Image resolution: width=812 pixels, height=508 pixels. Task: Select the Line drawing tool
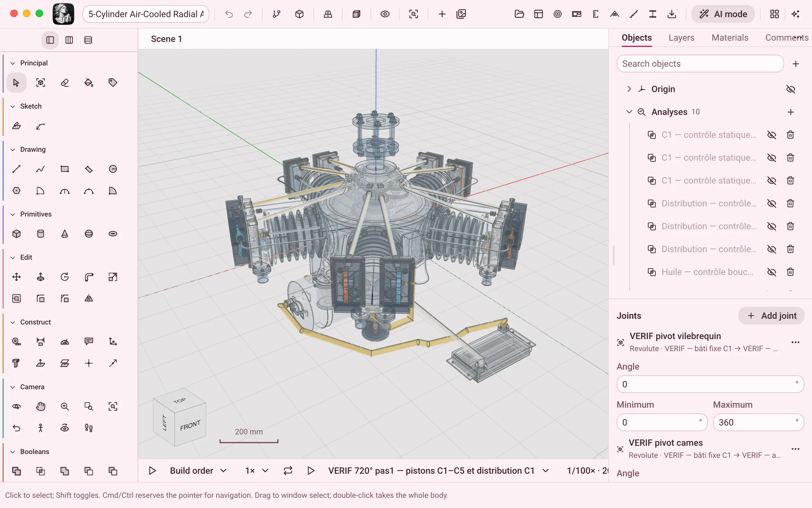point(16,169)
